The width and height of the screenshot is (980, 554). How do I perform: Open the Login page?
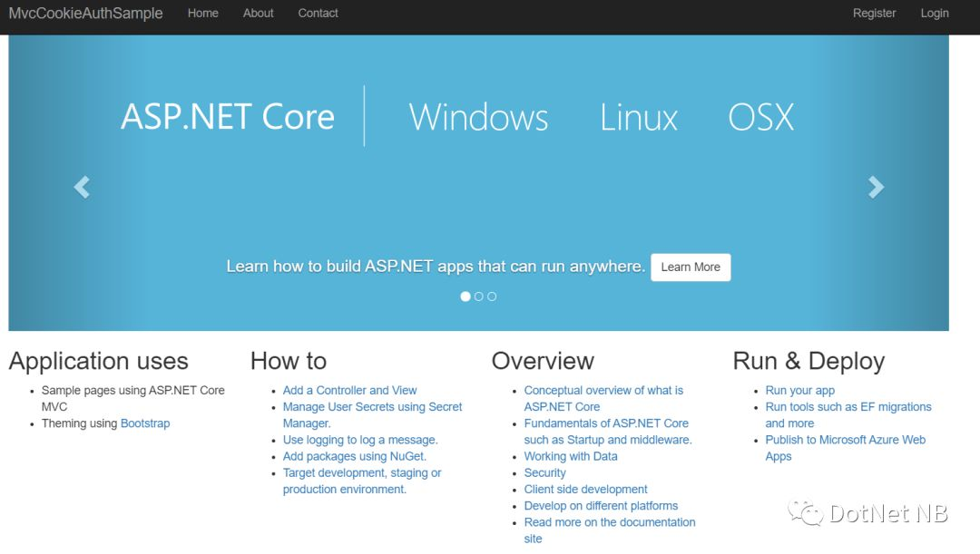pyautogui.click(x=935, y=13)
